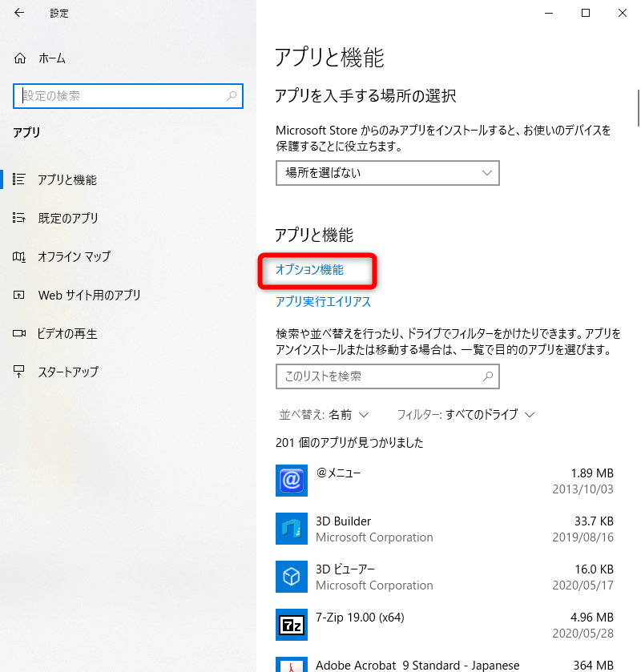Click the 7-Zip 19.00 app icon

(x=291, y=625)
